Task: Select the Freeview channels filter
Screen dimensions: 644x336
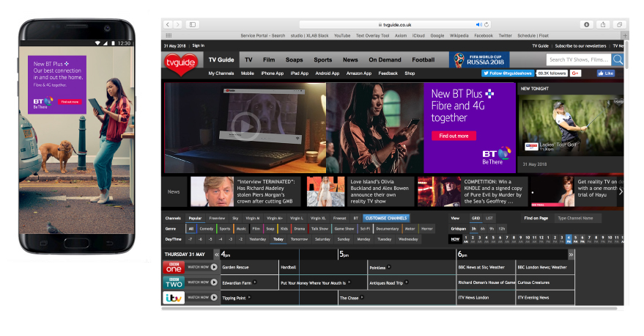Action: 217,218
